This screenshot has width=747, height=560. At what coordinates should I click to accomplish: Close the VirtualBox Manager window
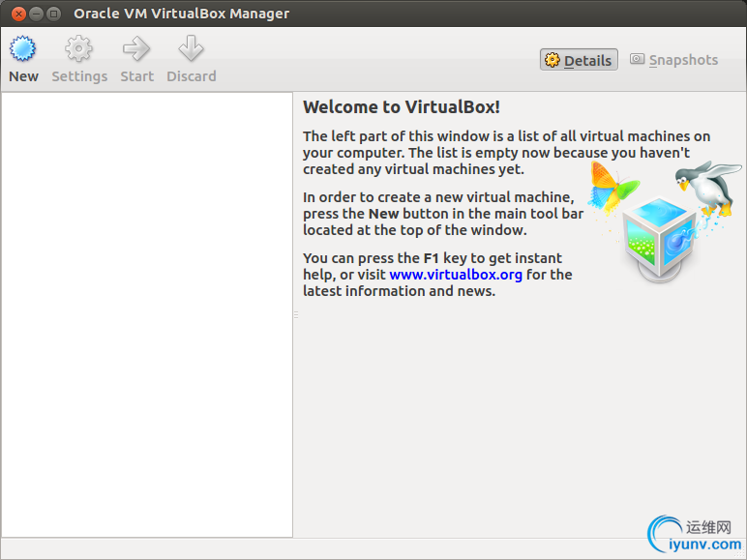click(x=18, y=14)
